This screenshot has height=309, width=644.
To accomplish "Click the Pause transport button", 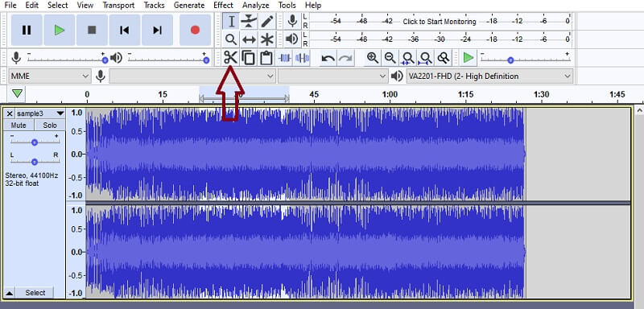I will [x=27, y=30].
